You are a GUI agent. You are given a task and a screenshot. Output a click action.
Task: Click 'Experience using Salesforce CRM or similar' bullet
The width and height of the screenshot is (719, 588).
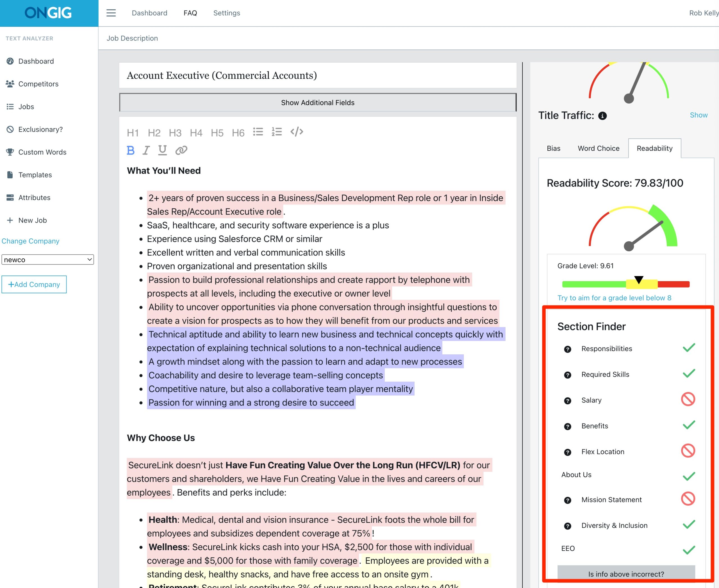tap(234, 239)
